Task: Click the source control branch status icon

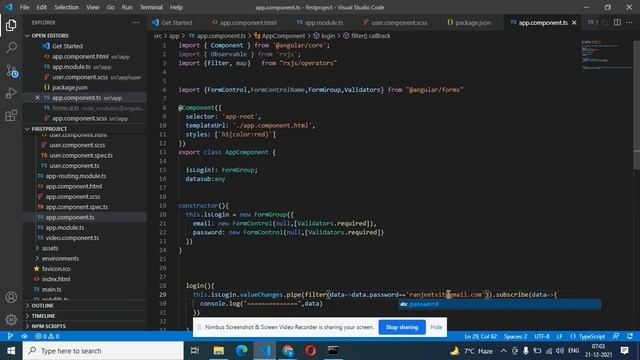Action: tap(10, 336)
